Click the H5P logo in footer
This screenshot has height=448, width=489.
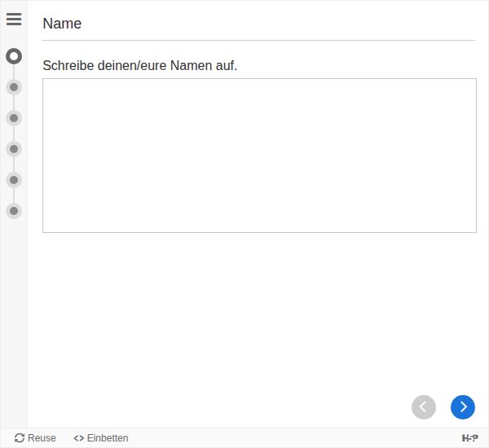[x=469, y=438]
